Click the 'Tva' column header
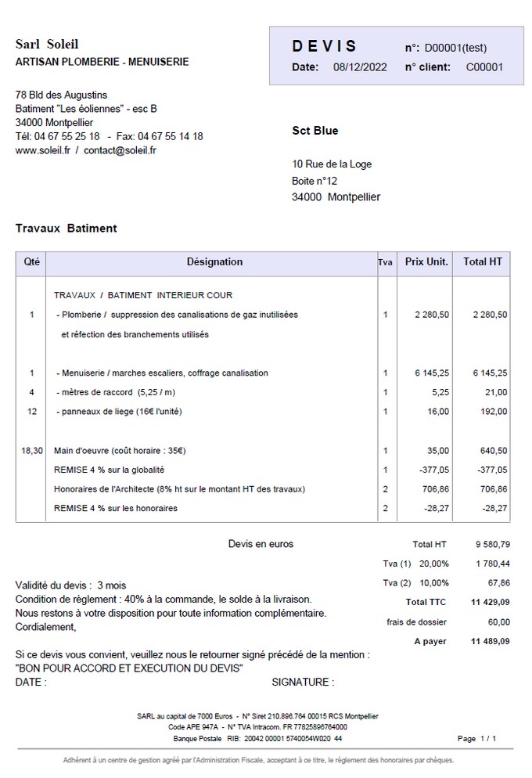532x778 pixels. (x=385, y=262)
